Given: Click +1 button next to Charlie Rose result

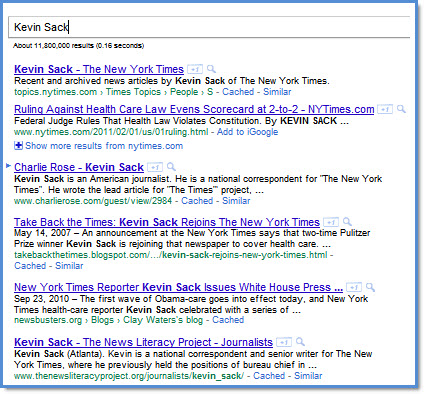Looking at the screenshot, I should point(155,167).
